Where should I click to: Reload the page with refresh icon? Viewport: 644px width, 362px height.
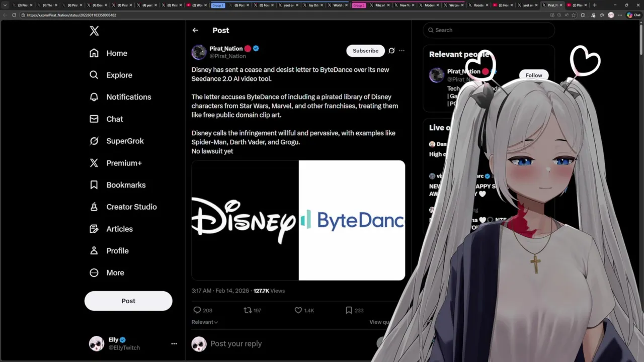pos(14,15)
